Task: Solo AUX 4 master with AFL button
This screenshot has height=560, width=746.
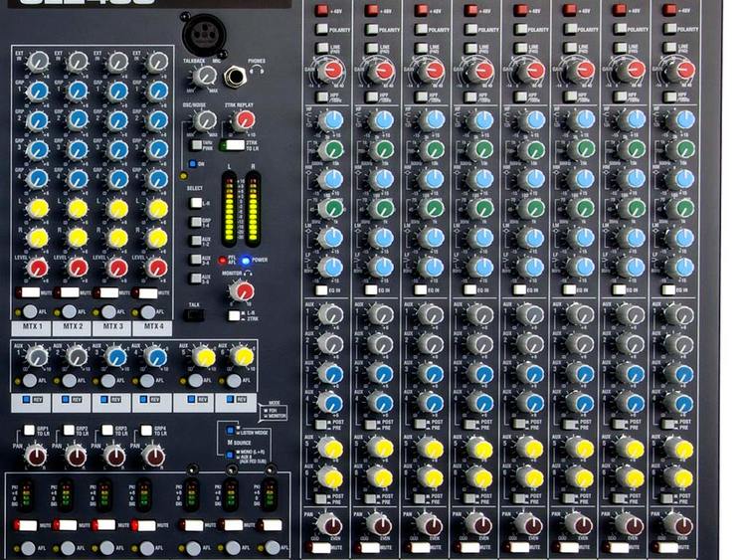Action: pyautogui.click(x=146, y=380)
